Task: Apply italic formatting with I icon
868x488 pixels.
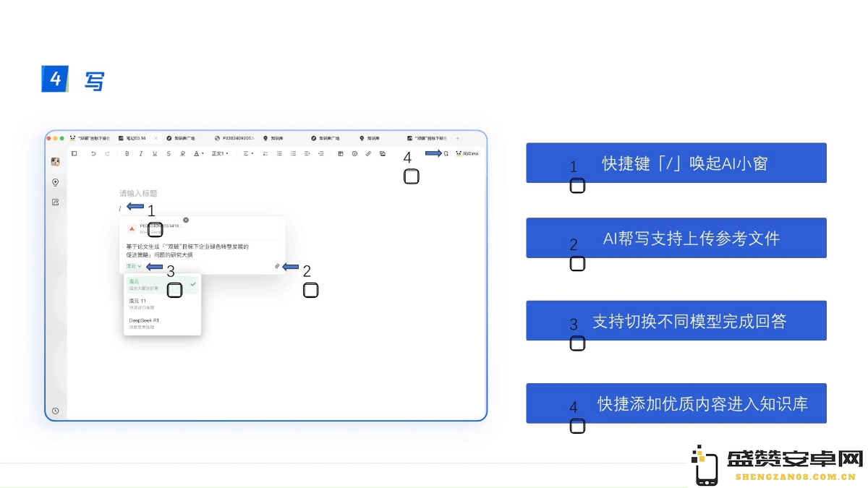Action: [140, 153]
